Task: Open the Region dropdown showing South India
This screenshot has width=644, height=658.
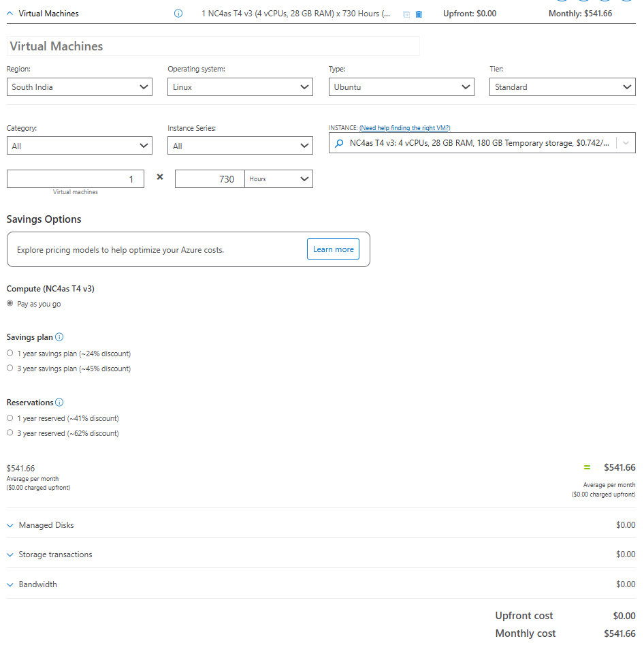Action: click(80, 87)
